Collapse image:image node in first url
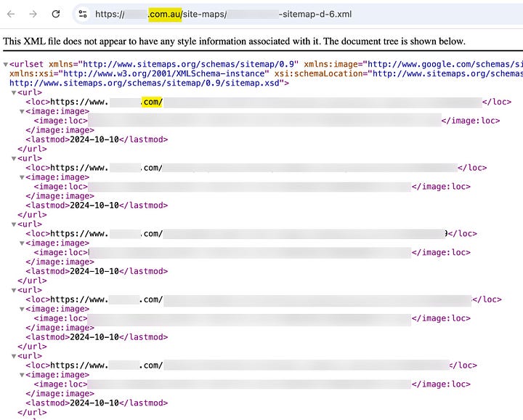Viewport: 523px width, 420px height. click(22, 111)
